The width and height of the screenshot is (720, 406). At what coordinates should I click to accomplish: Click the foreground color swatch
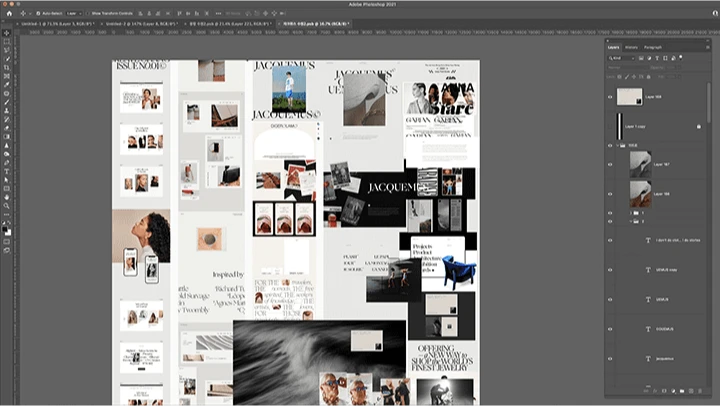(5, 228)
